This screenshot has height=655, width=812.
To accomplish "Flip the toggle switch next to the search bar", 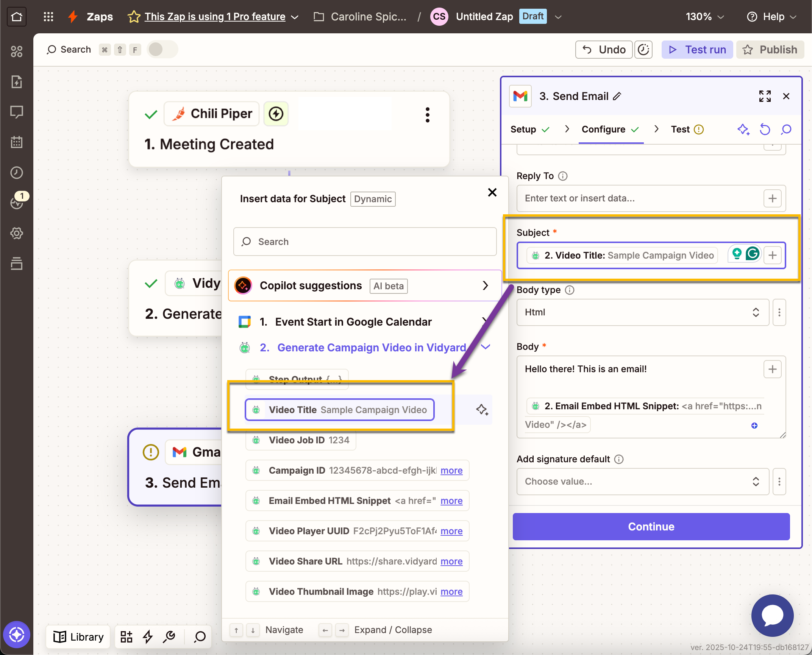I will [x=162, y=49].
